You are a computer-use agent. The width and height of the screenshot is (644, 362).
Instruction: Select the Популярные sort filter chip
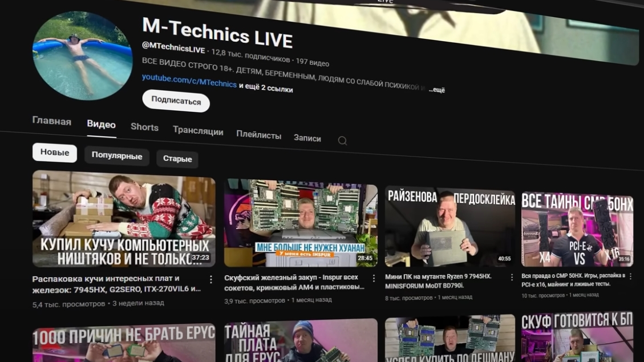(116, 156)
